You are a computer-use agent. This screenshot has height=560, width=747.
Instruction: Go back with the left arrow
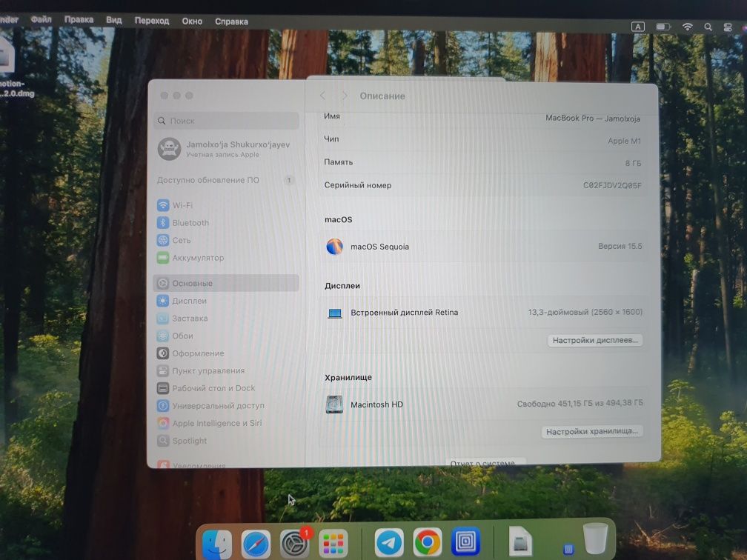click(x=323, y=96)
